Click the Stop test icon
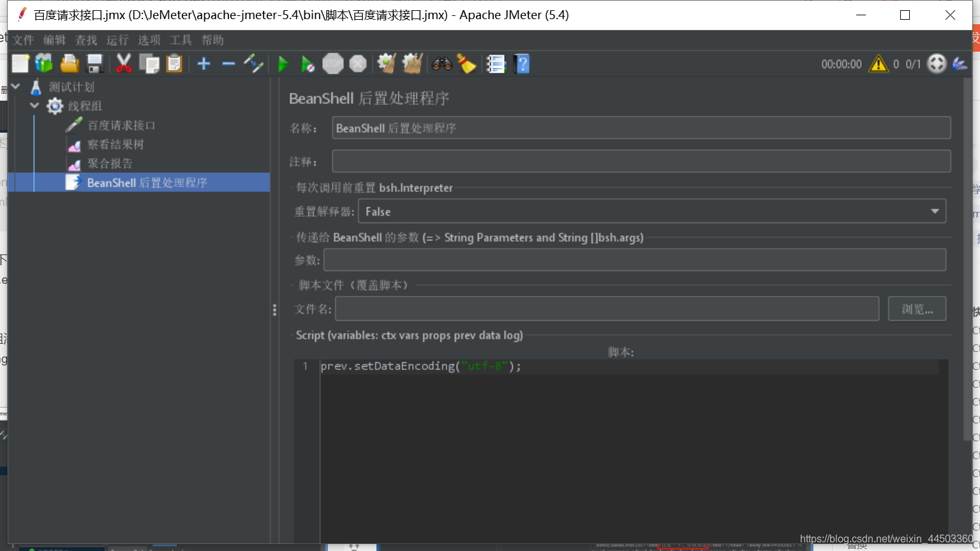Screen dimensions: 980x551 click(333, 64)
